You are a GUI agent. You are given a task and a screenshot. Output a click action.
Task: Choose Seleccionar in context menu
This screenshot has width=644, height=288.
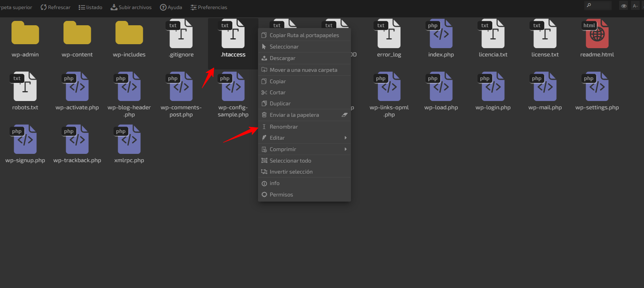tap(304, 47)
